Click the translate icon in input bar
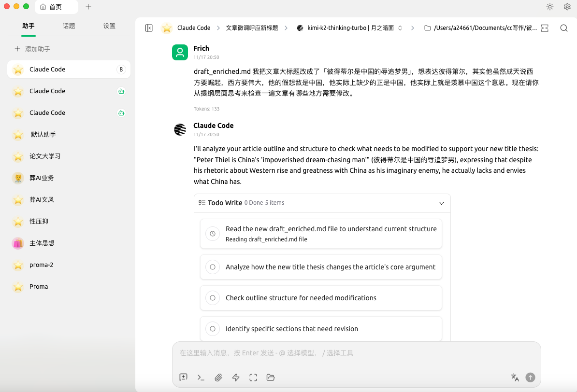This screenshot has width=577, height=392. pos(515,378)
